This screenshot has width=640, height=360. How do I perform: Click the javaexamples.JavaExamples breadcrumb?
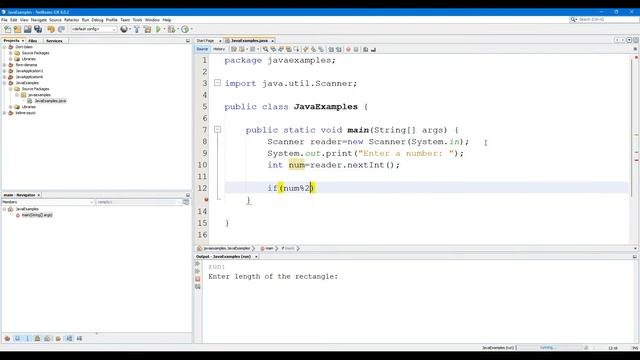point(224,248)
